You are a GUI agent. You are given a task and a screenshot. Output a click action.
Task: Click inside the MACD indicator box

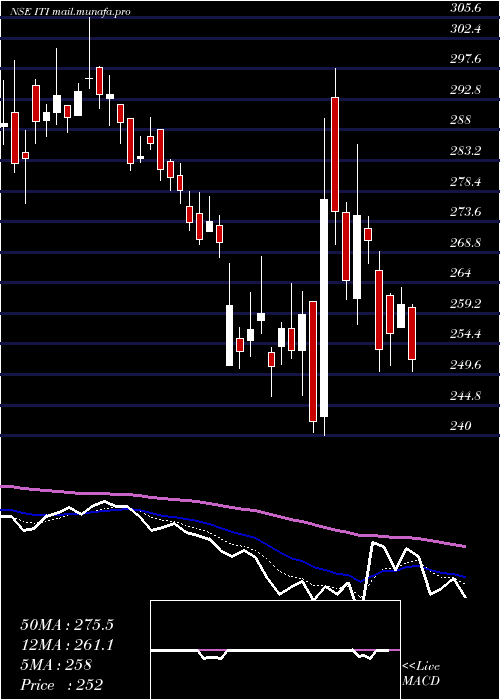coord(275,650)
